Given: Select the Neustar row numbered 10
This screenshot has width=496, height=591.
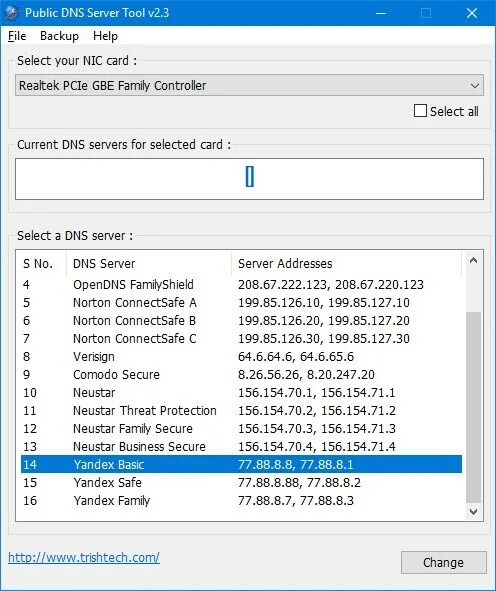Looking at the screenshot, I should click(x=241, y=393).
